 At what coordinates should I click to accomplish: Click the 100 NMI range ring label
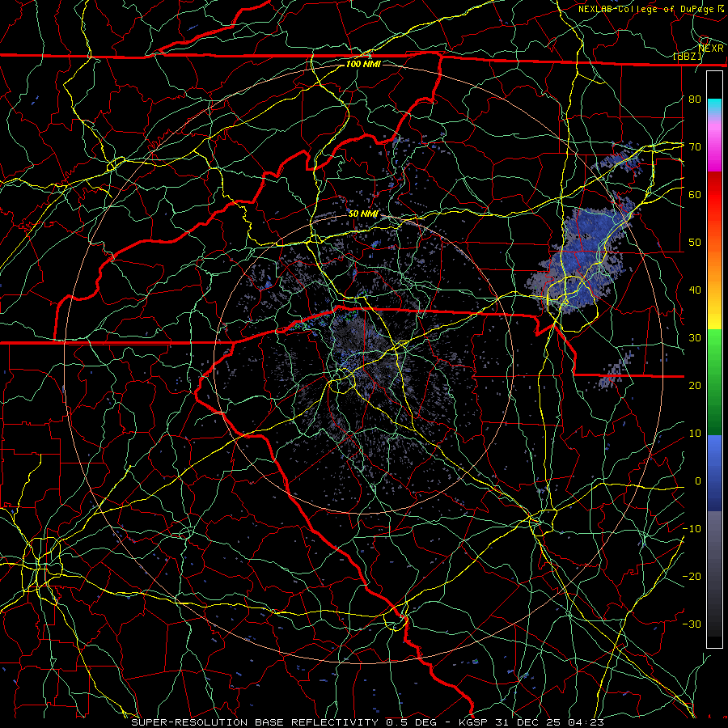(x=363, y=64)
